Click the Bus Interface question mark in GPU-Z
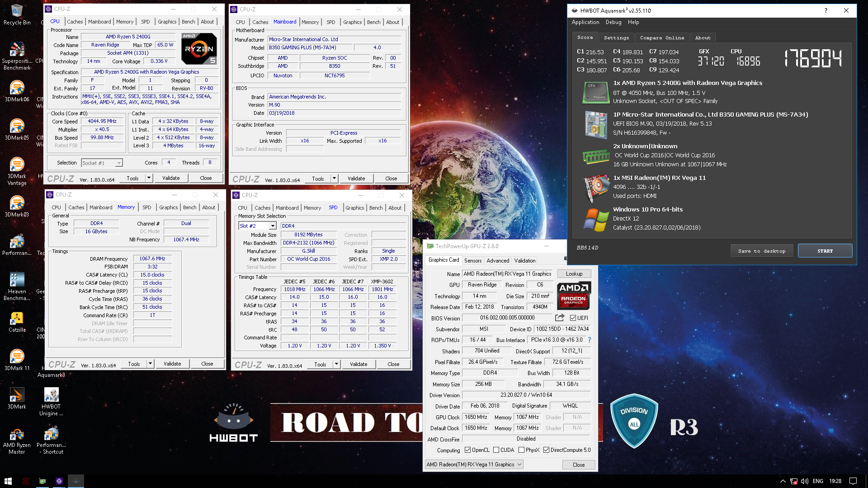This screenshot has height=488, width=868. (590, 340)
